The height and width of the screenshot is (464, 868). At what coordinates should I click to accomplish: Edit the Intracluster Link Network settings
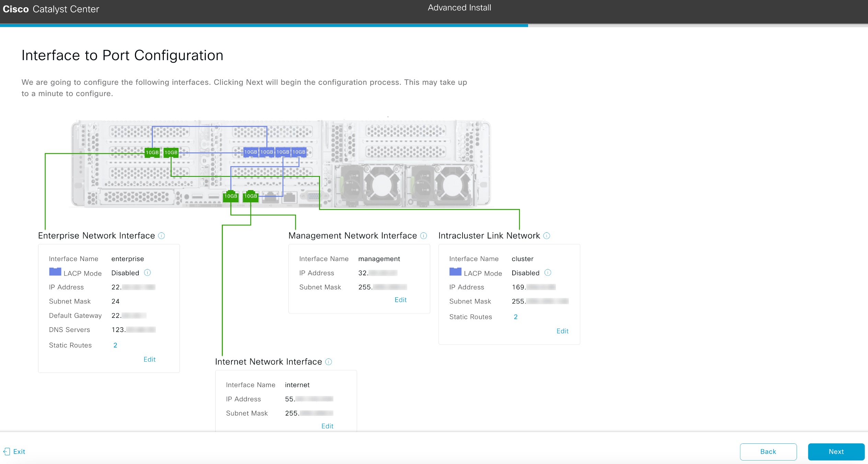click(562, 331)
